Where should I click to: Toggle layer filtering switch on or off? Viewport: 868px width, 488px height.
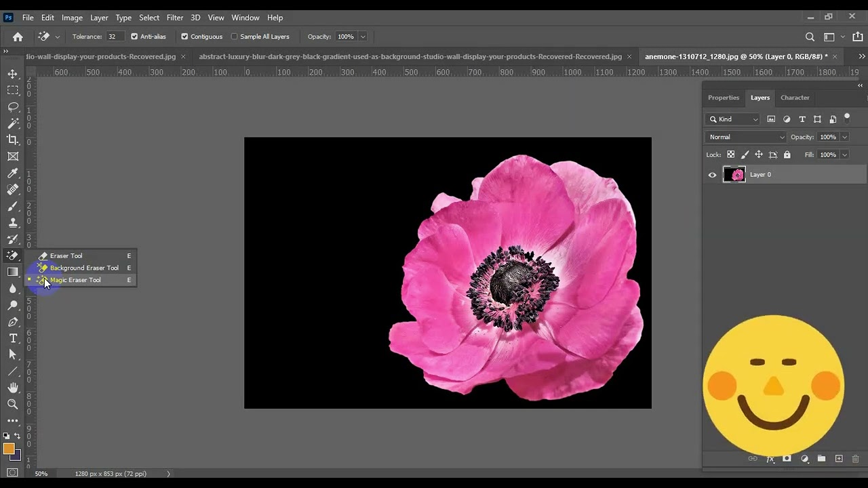pos(847,118)
